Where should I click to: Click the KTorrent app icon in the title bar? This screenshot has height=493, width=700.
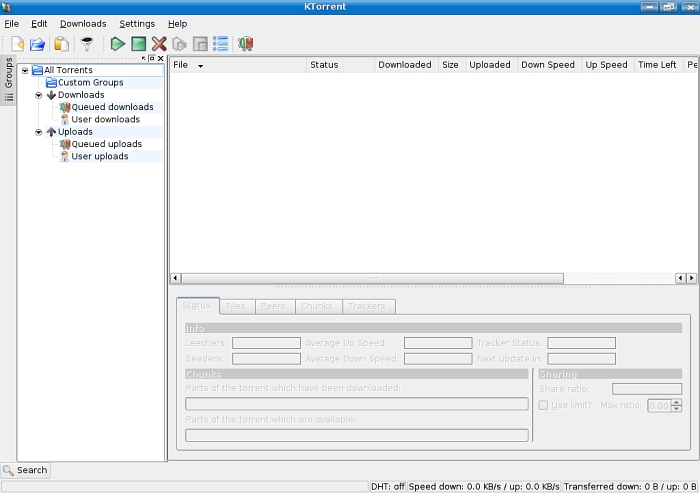[6, 7]
